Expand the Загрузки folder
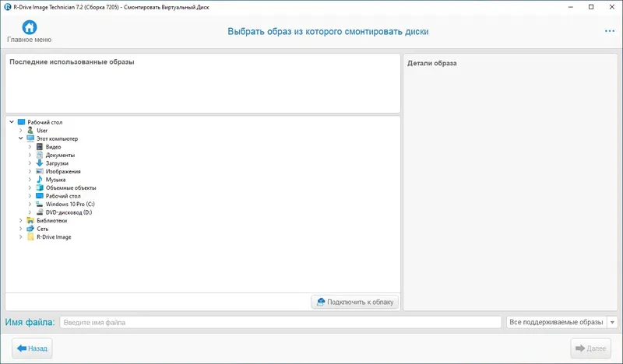The height and width of the screenshot is (364, 623). pyautogui.click(x=30, y=163)
